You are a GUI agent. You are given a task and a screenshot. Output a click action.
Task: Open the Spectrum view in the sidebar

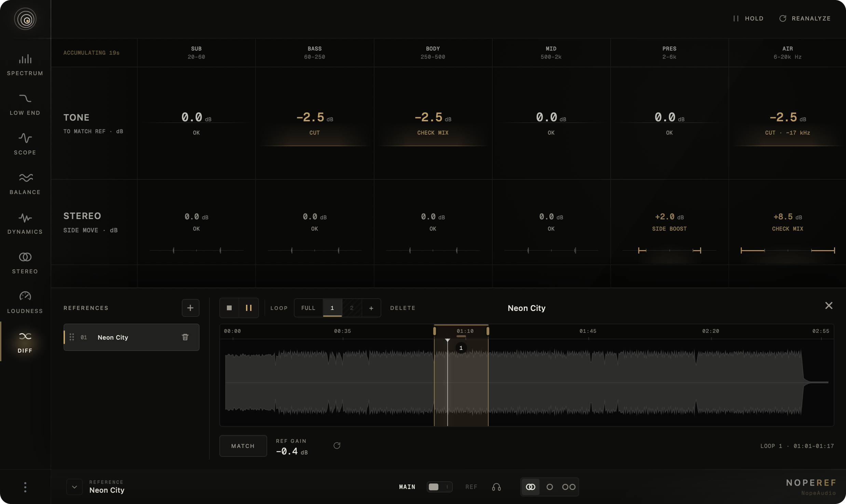(x=25, y=65)
